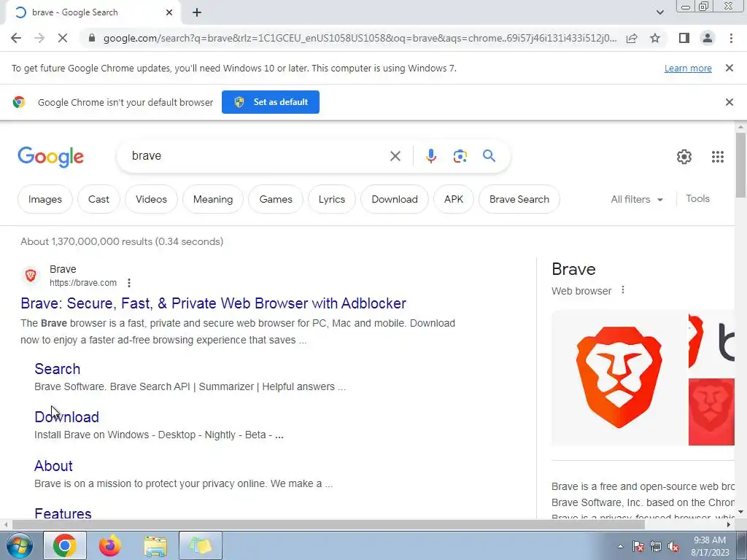
Task: Select the Games filter chip
Action: click(x=276, y=199)
